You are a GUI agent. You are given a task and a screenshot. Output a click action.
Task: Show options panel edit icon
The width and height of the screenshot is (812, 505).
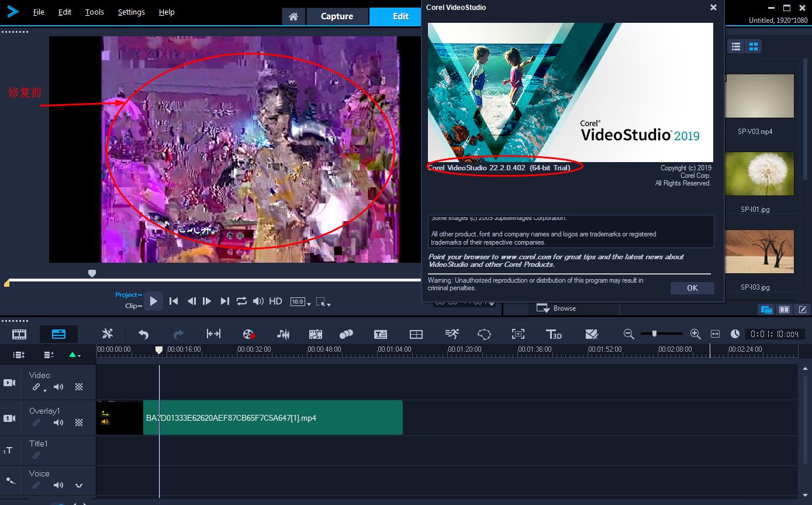point(803,309)
